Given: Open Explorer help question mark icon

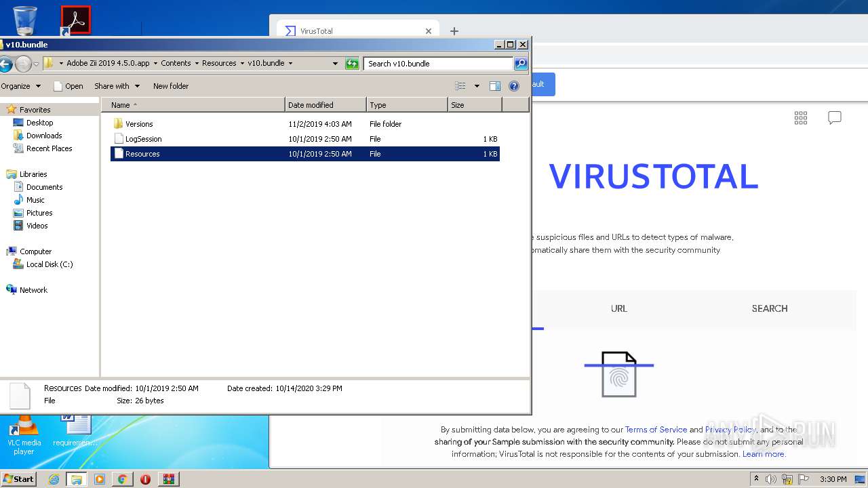Looking at the screenshot, I should pos(514,86).
